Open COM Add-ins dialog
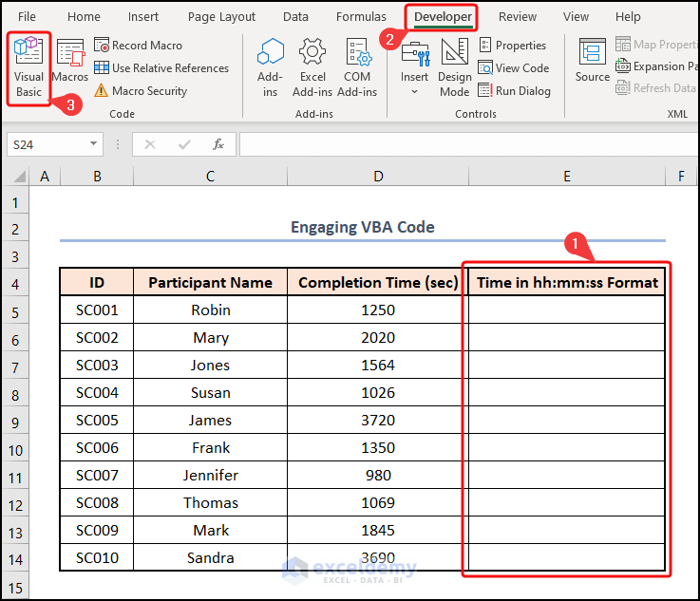Image resolution: width=700 pixels, height=601 pixels. [357, 67]
